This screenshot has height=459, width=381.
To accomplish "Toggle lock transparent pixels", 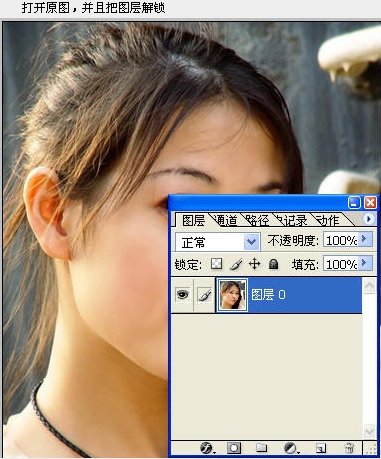I will pos(217,264).
